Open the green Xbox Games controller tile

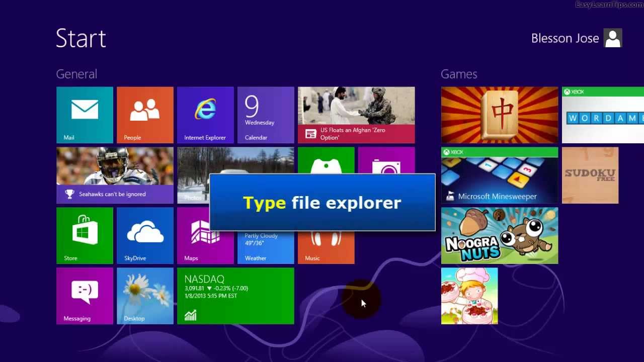[x=326, y=160]
